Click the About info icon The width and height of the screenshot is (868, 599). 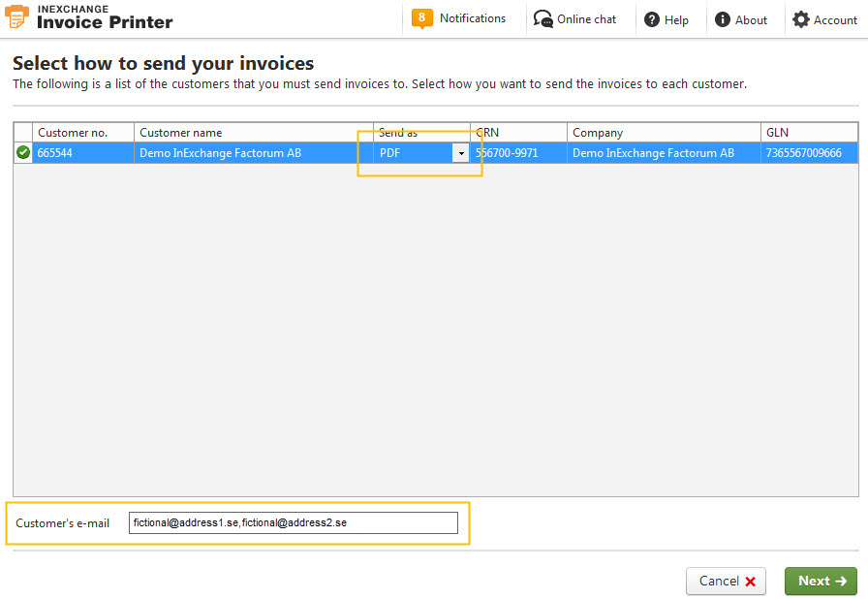point(723,19)
